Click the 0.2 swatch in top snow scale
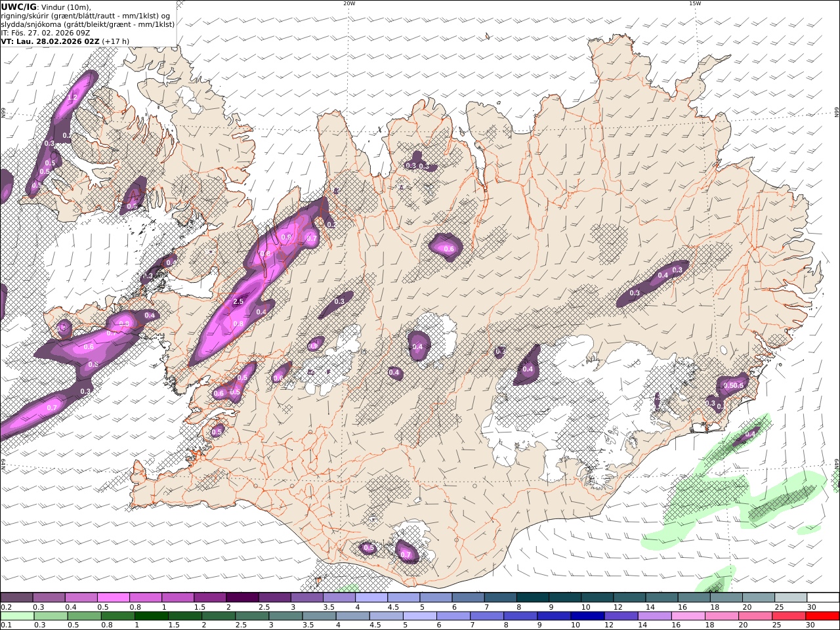The image size is (840, 630). pyautogui.click(x=17, y=598)
